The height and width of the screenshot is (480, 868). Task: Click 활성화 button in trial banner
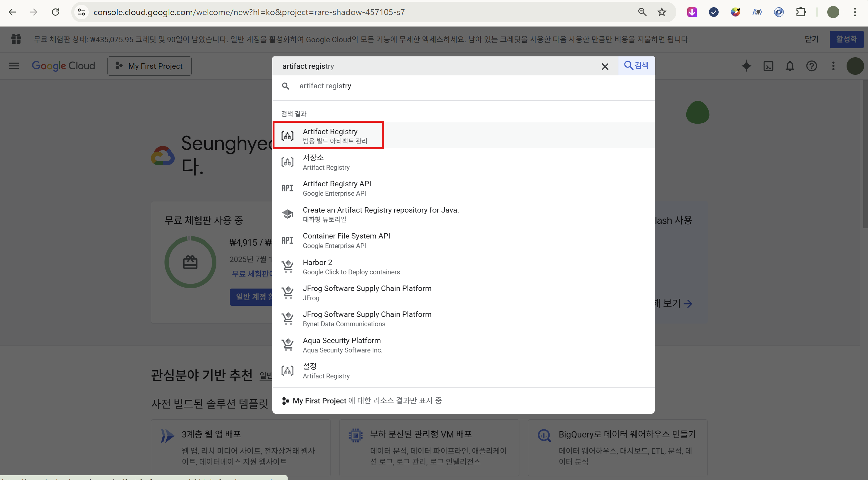[x=846, y=39]
